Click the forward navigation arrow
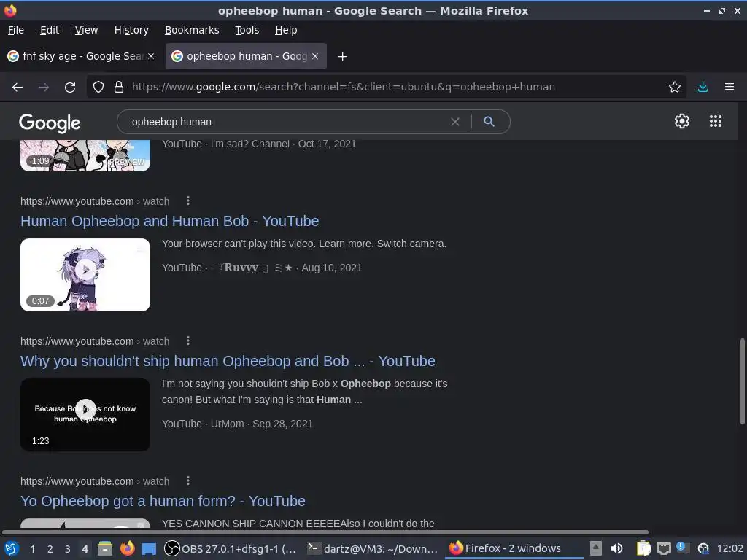Viewport: 747px width, 560px height. [43, 87]
